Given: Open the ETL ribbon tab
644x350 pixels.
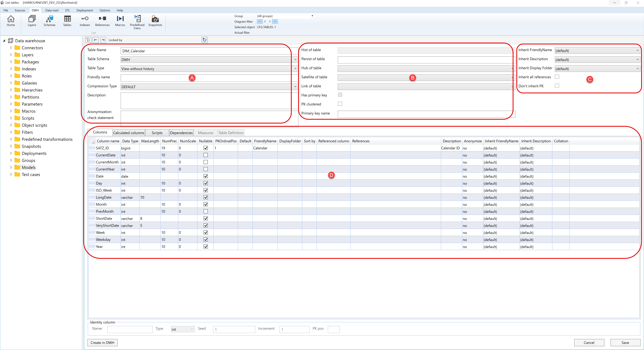Looking at the screenshot, I should [67, 10].
